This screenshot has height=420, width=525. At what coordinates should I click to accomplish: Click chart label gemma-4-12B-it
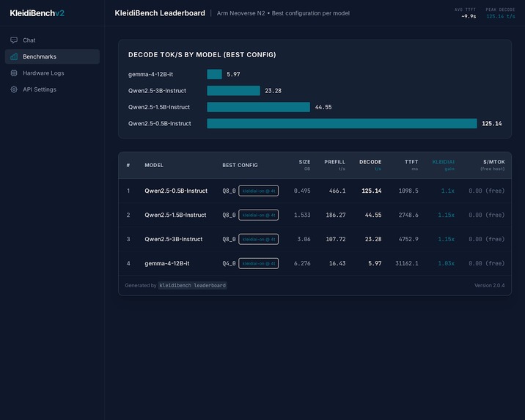click(150, 74)
